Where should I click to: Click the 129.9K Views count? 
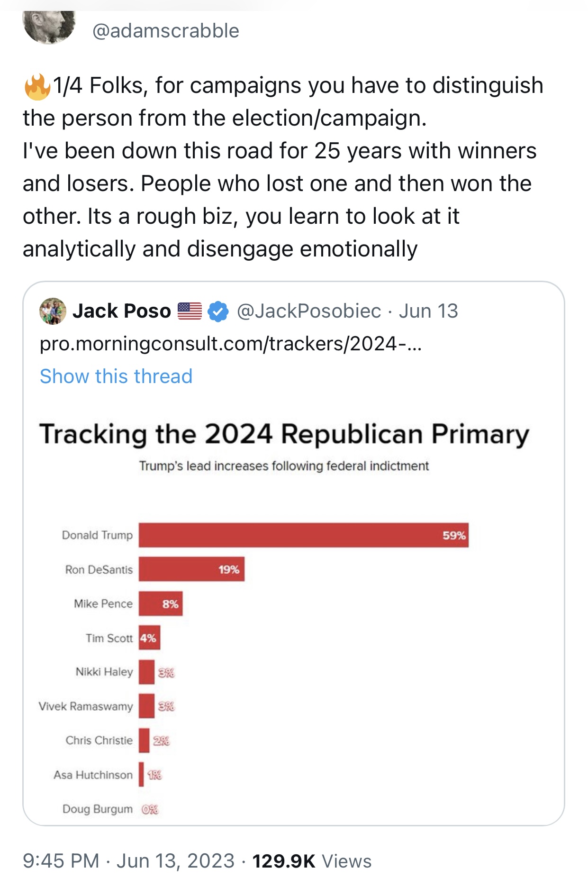[312, 861]
